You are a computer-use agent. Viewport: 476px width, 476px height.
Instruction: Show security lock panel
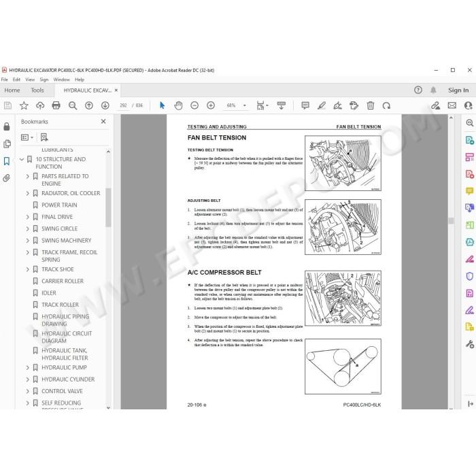[7, 126]
